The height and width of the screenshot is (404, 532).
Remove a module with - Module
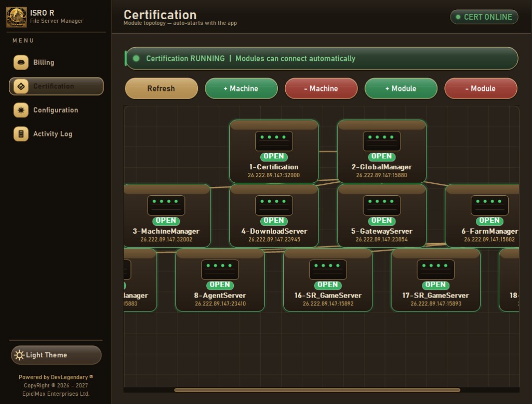(481, 88)
